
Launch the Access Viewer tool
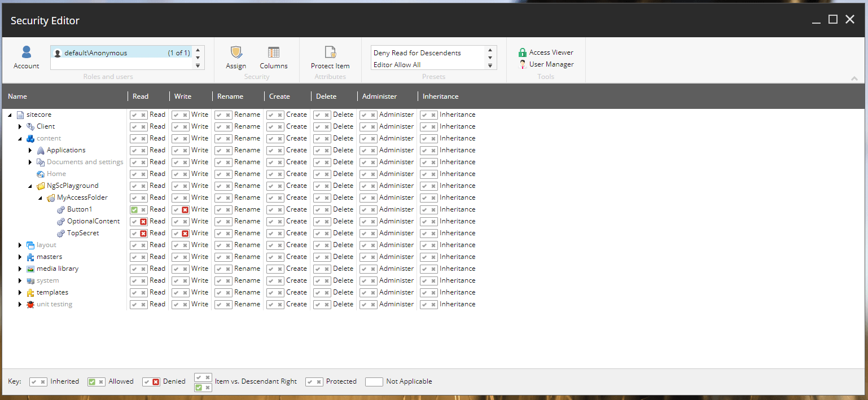point(546,52)
